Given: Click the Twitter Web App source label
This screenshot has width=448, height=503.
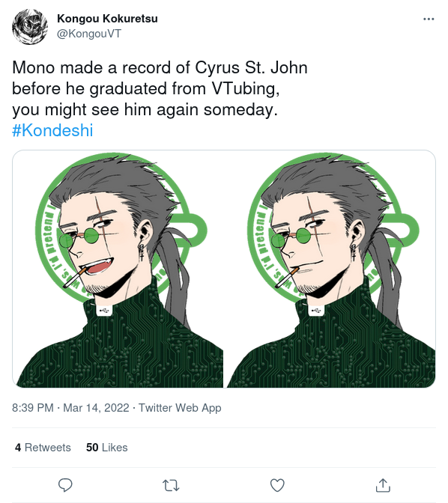Looking at the screenshot, I should pos(180,408).
